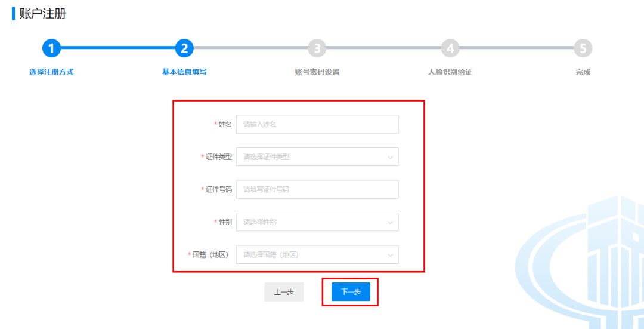Focus the 证件号码 input field

pyautogui.click(x=317, y=189)
